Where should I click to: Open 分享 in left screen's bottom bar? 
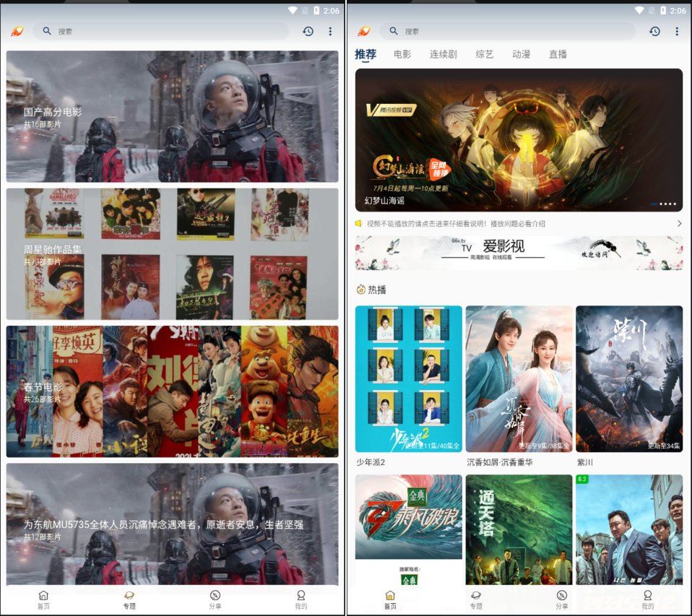215,600
